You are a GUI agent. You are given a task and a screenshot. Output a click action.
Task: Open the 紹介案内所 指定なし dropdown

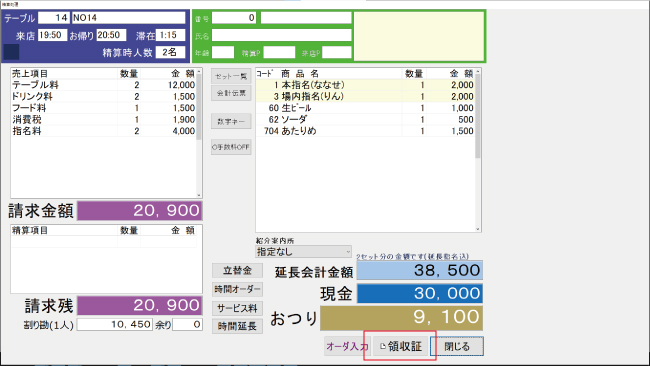click(303, 252)
